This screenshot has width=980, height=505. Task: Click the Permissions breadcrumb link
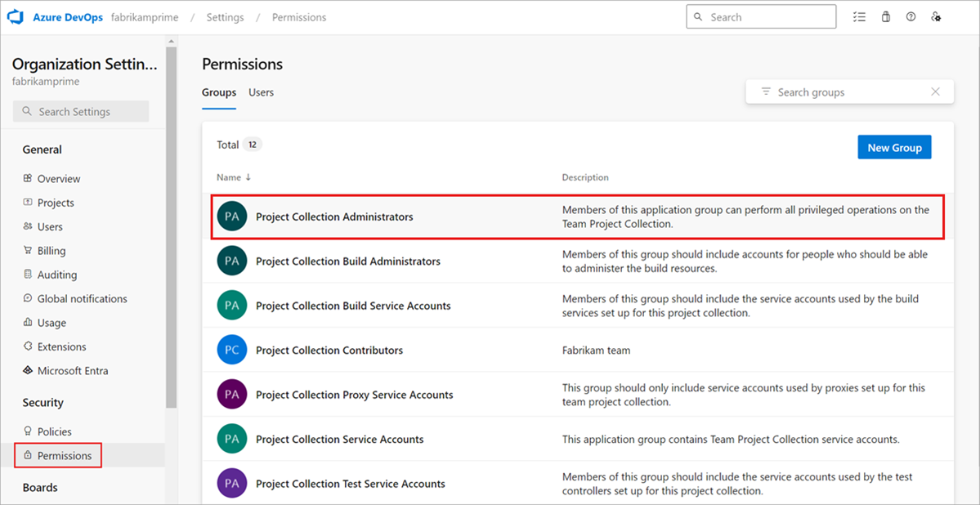pos(299,17)
